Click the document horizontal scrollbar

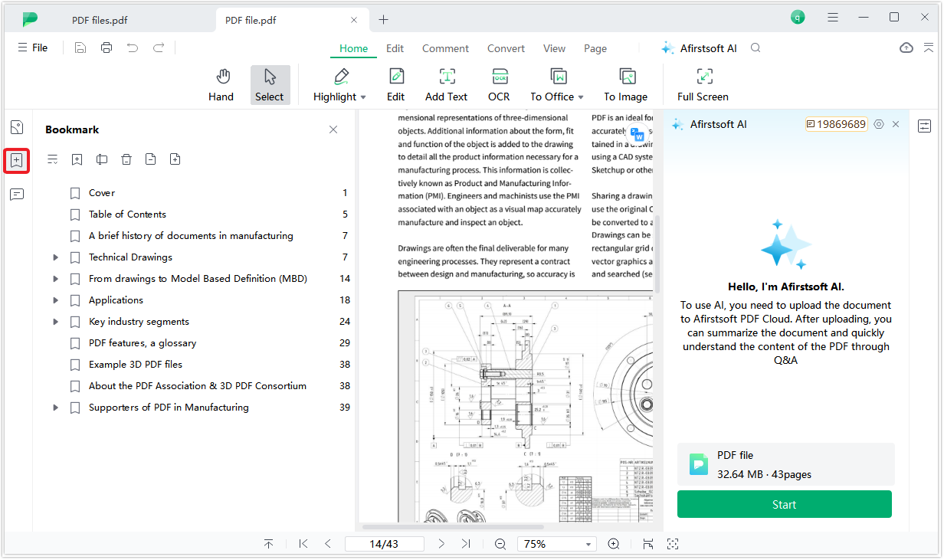[x=453, y=527]
